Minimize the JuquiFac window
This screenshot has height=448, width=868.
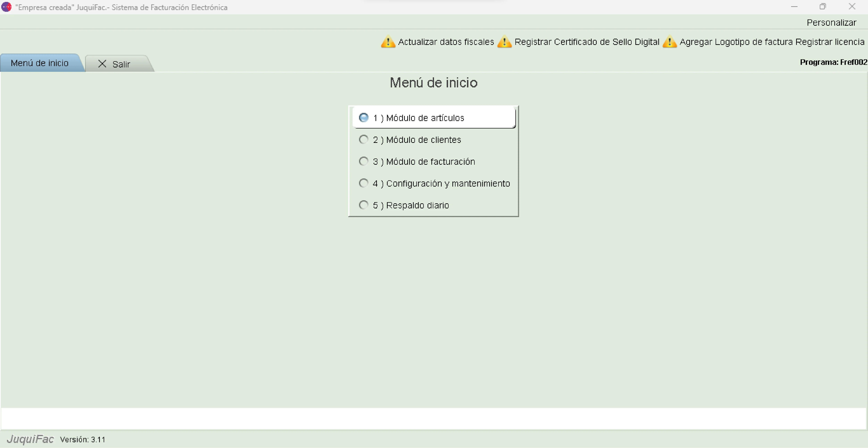click(x=794, y=6)
